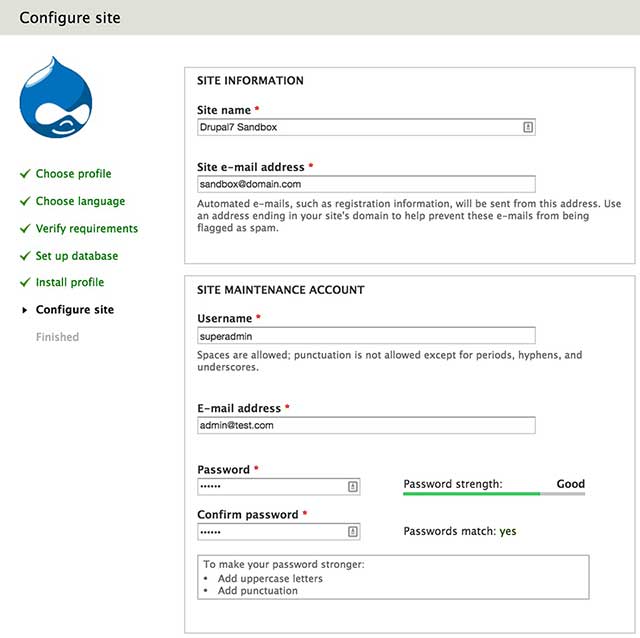Screen dimensions: 640x638
Task: Click into the Site e-mail address field
Action: [x=366, y=184]
